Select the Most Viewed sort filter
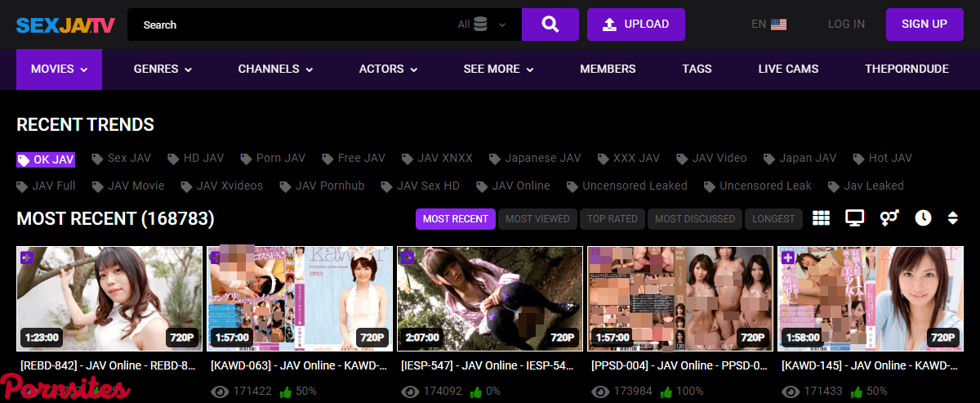 (537, 219)
